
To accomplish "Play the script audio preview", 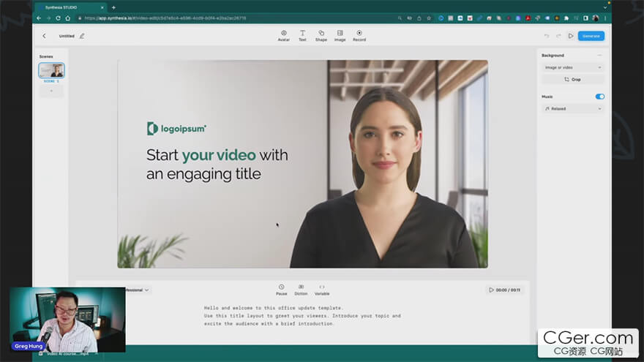I will 491,290.
